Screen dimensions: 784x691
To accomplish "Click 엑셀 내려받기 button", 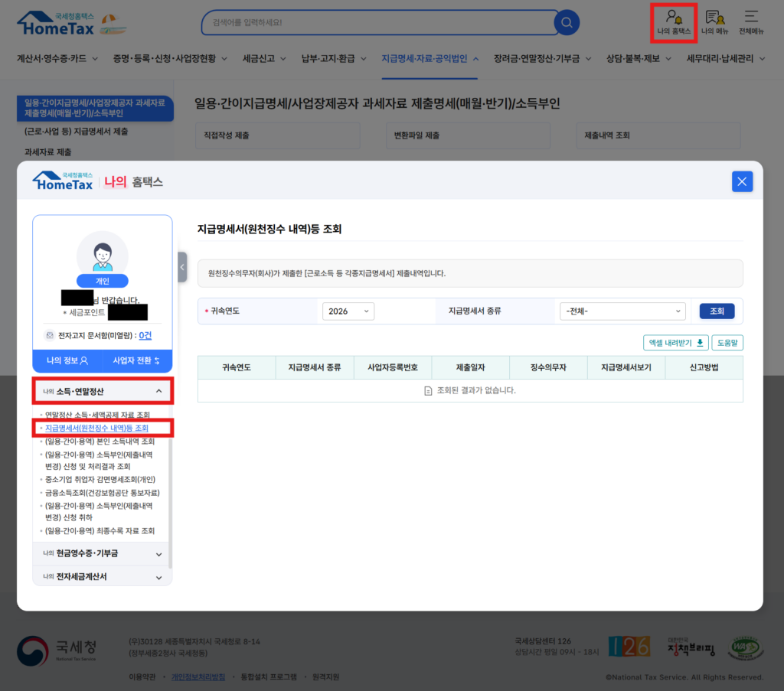I will tap(675, 343).
